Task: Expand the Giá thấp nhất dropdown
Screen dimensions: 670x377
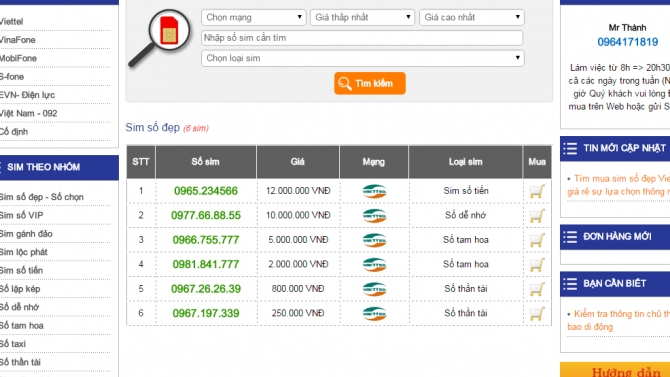Action: 362,18
